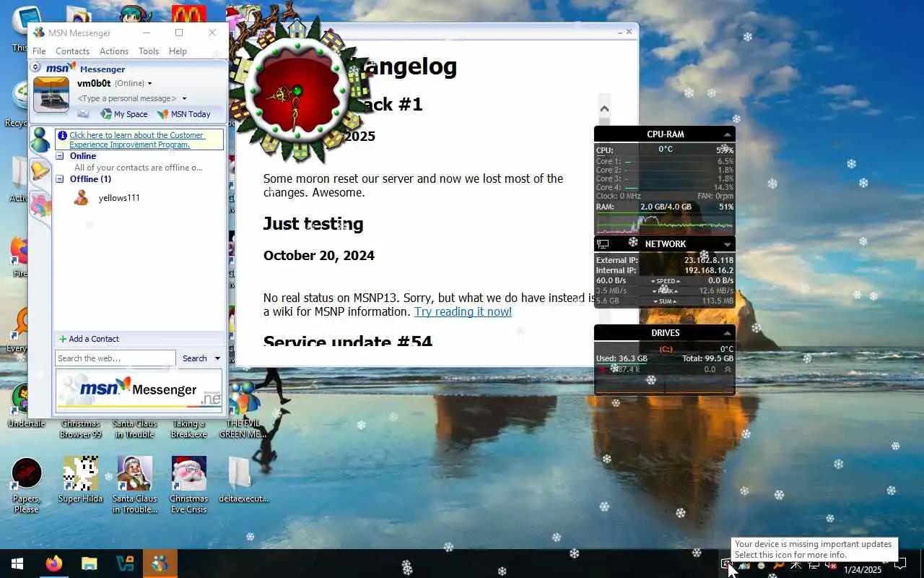
Task: Open the e-mail inbox envelope icon
Action: tap(83, 114)
